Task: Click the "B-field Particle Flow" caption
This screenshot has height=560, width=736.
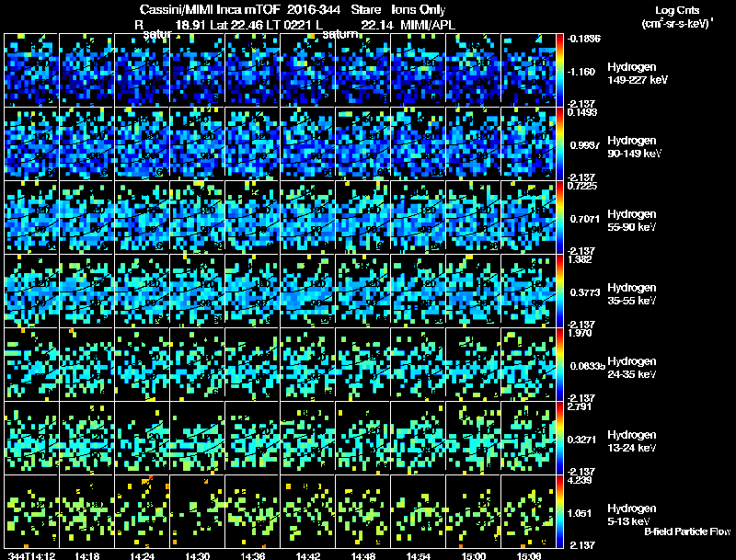Action: pyautogui.click(x=687, y=531)
